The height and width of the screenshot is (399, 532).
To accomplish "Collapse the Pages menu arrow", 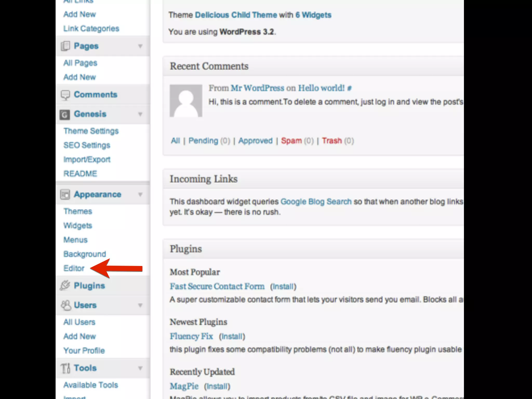I will coord(140,46).
